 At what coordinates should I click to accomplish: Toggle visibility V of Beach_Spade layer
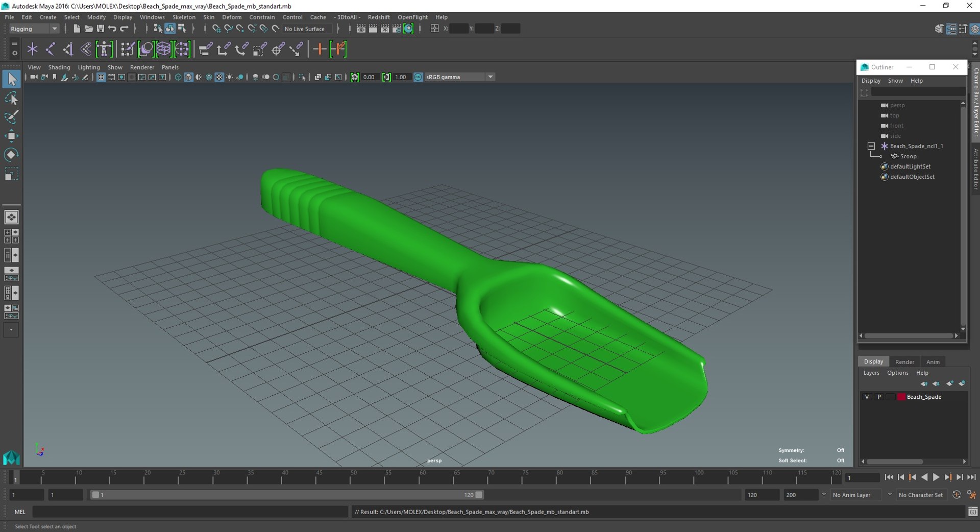point(867,397)
